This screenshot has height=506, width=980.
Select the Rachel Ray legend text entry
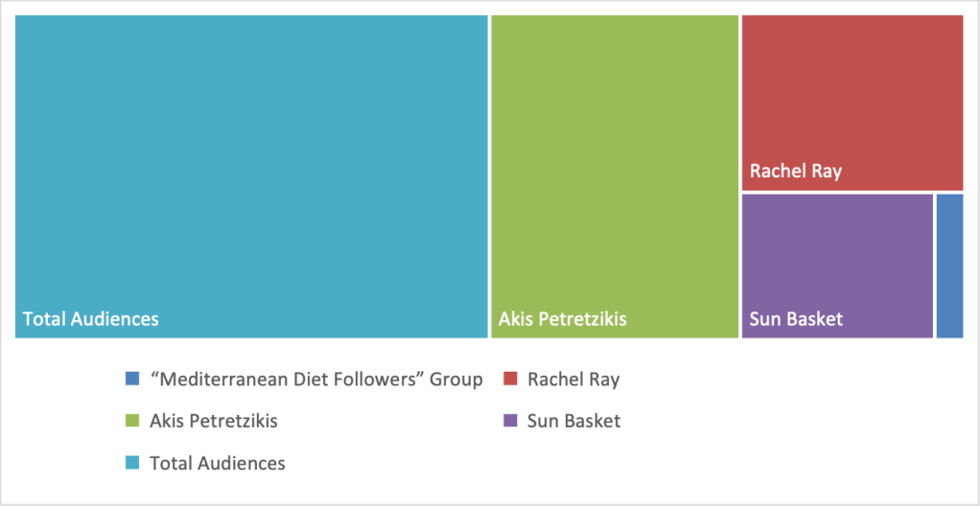573,379
